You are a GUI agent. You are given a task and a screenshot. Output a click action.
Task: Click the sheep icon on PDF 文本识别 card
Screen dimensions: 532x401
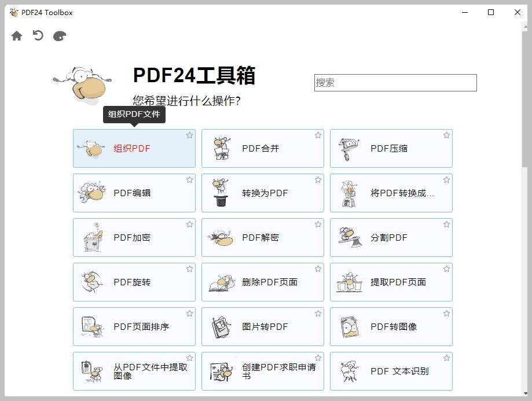[350, 371]
